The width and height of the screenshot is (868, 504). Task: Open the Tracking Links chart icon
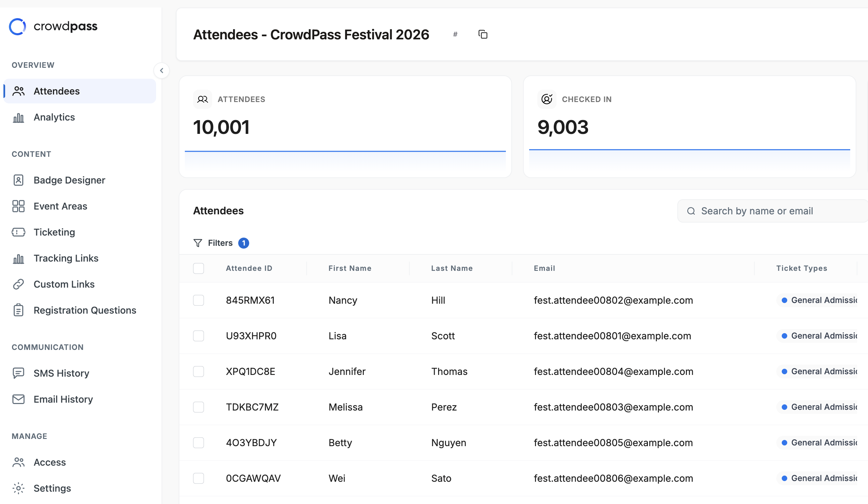tap(18, 259)
